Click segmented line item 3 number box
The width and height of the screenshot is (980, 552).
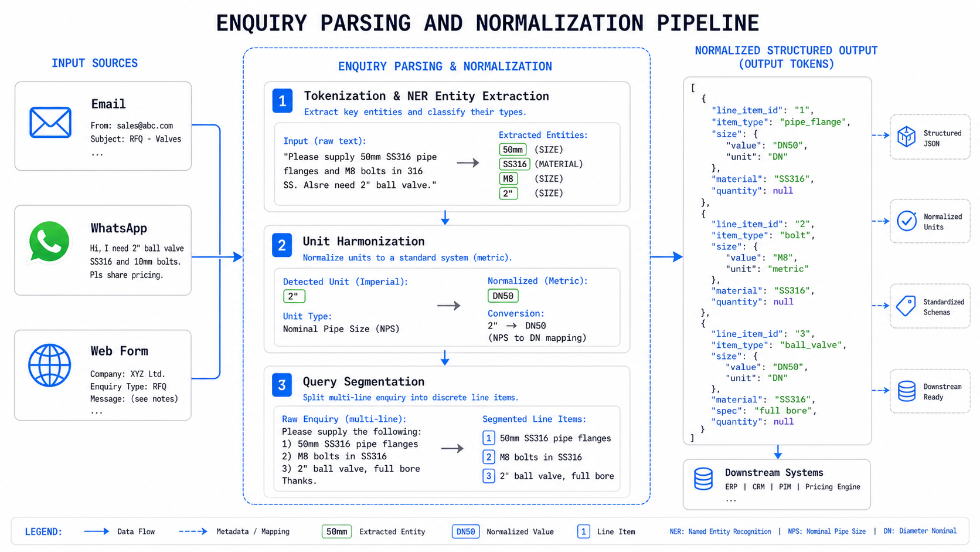[x=489, y=476]
